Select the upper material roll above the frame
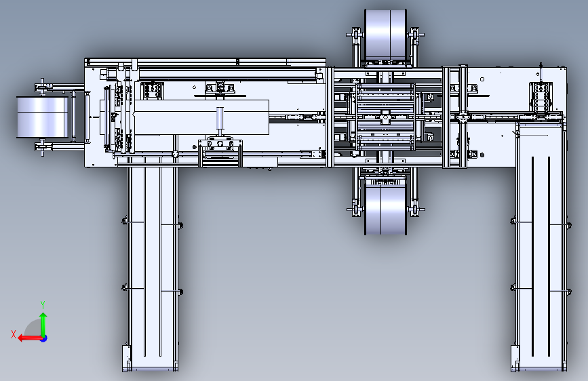588x381 pixels. pos(385,35)
